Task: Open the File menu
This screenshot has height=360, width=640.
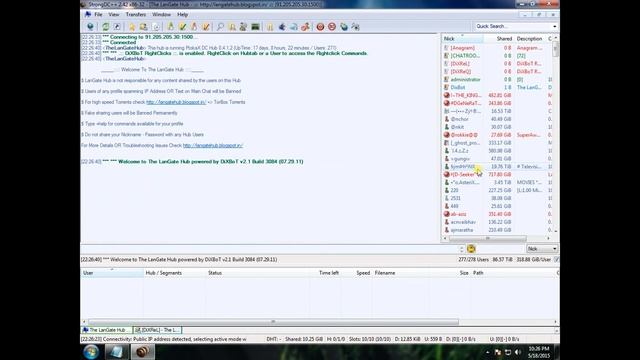Action: (98, 14)
